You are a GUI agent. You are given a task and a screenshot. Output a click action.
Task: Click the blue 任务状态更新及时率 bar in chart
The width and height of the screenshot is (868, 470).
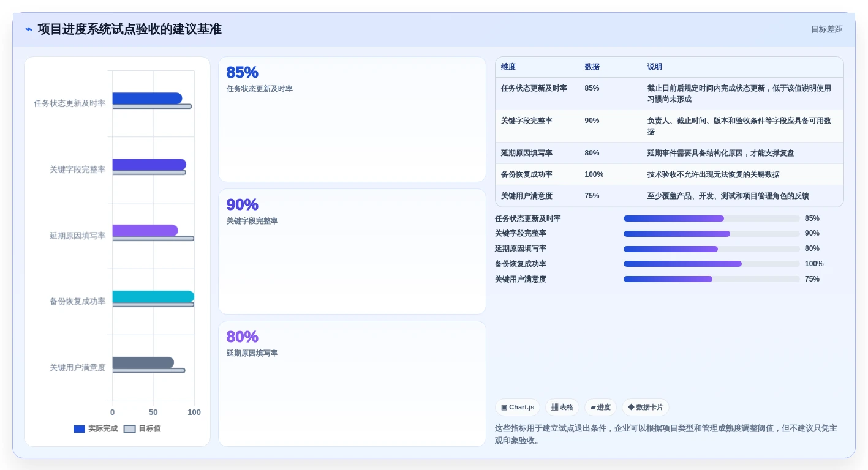[147, 99]
